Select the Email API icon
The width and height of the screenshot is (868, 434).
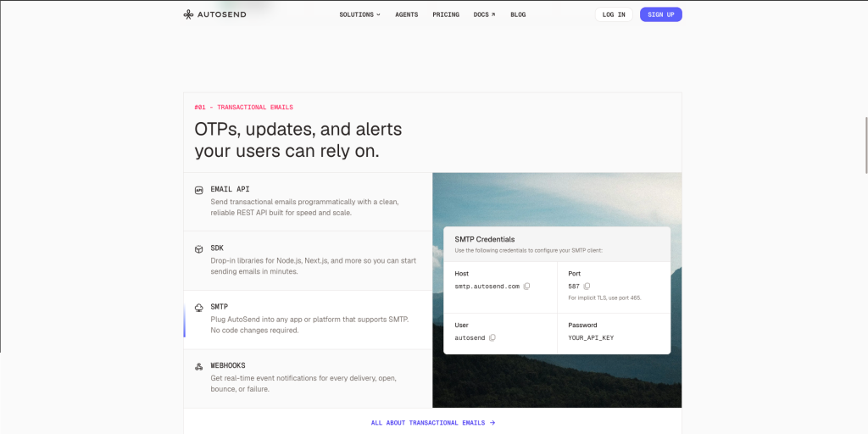click(x=198, y=190)
